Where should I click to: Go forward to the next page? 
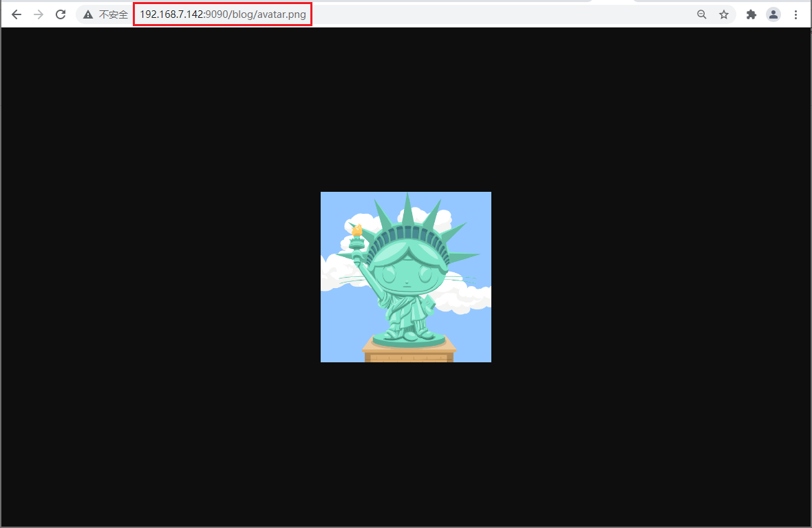[x=39, y=14]
